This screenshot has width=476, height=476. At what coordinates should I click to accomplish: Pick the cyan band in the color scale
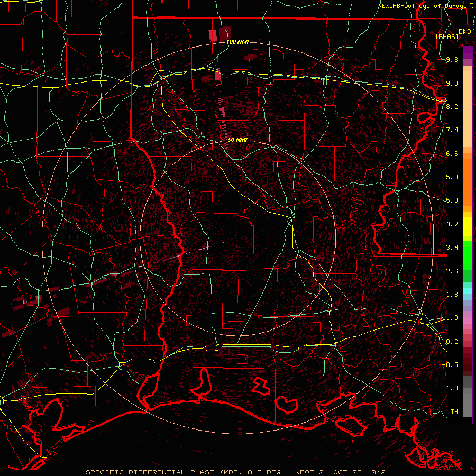(x=467, y=291)
